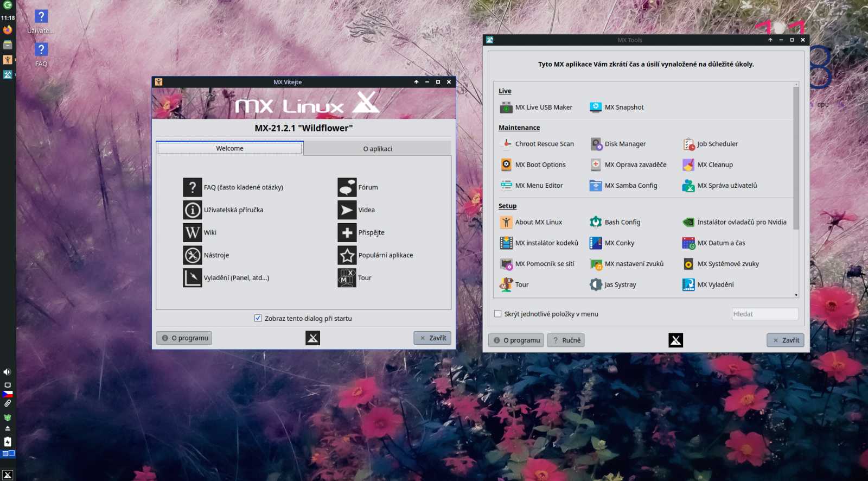Open Chroot Rescue Scan
The image size is (868, 481).
pyautogui.click(x=537, y=144)
